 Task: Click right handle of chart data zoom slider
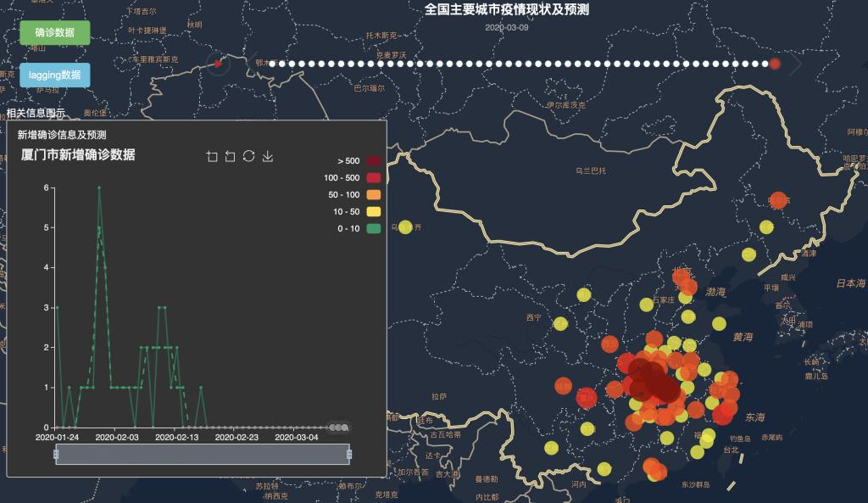tap(349, 455)
